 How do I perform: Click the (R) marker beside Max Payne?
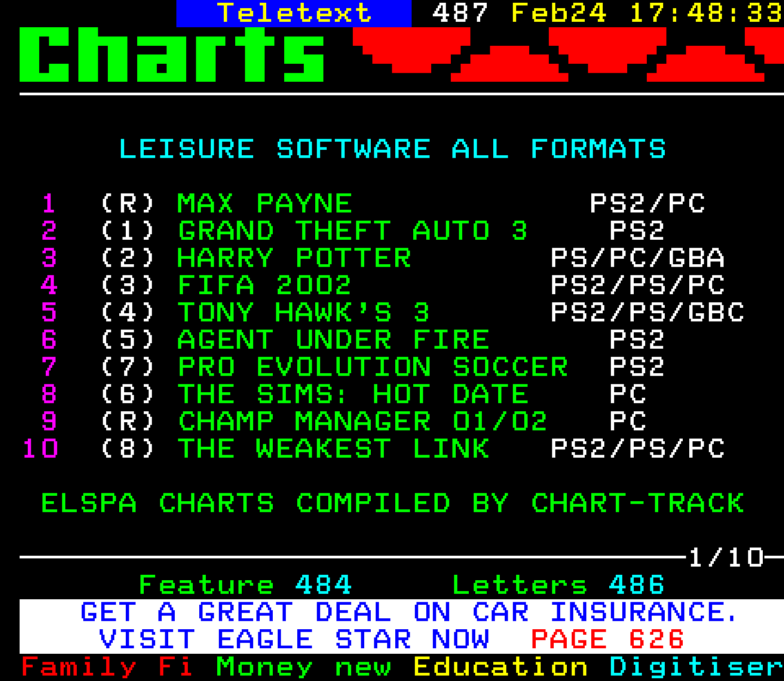[x=128, y=204]
